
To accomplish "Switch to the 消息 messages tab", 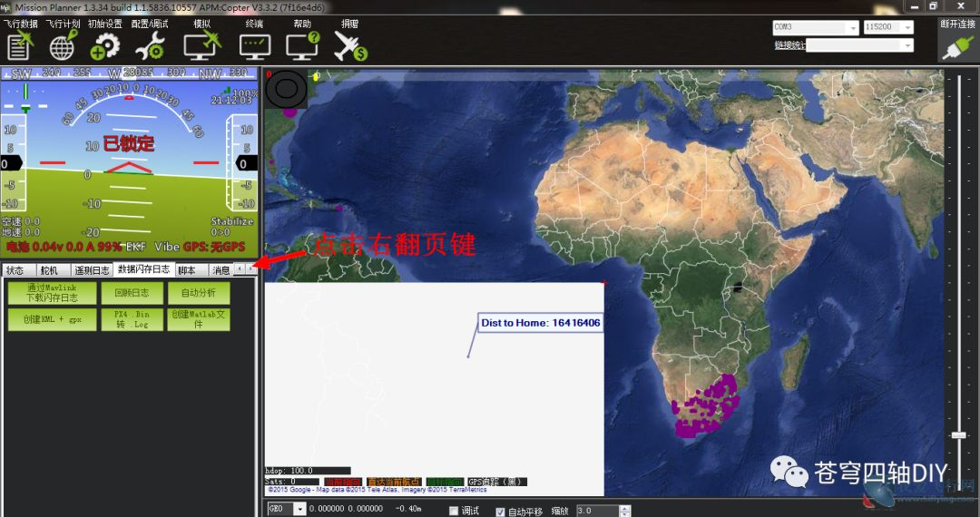I will pyautogui.click(x=221, y=270).
